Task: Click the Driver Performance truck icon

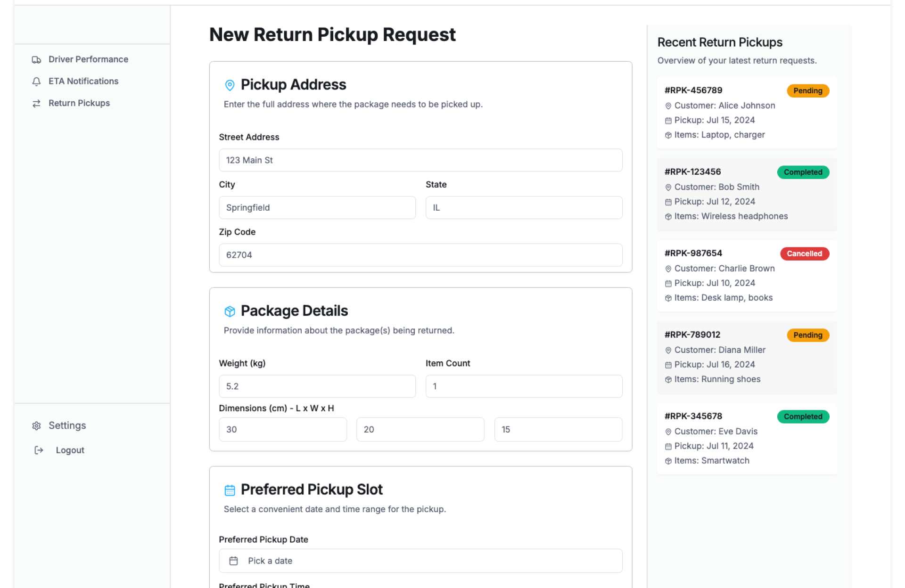Action: (36, 60)
